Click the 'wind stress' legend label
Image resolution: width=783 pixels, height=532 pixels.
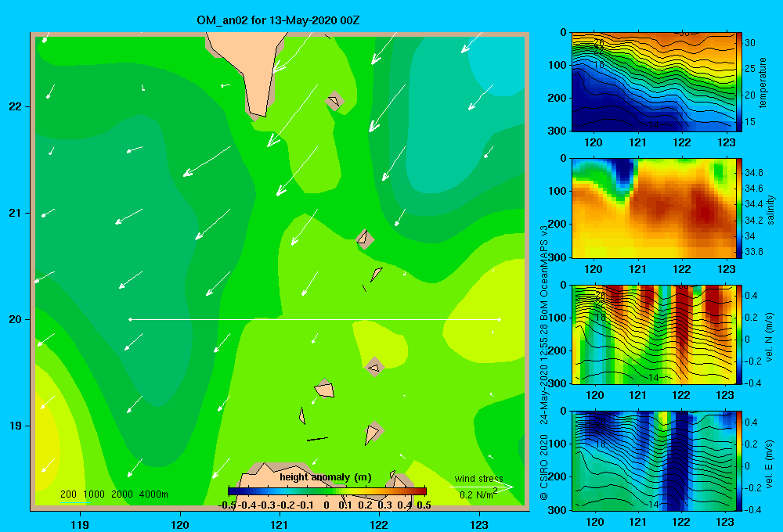tap(478, 478)
